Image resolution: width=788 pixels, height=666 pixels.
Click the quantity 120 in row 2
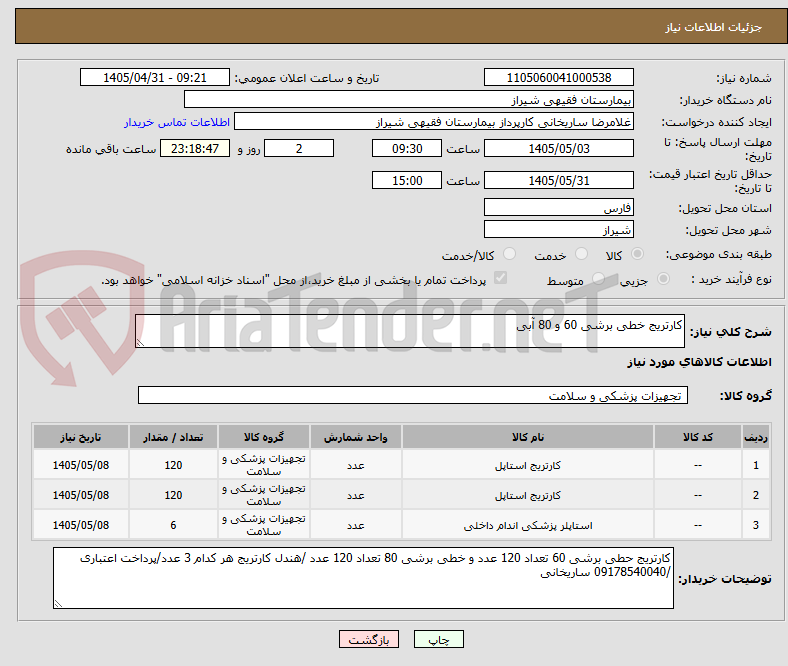point(173,496)
